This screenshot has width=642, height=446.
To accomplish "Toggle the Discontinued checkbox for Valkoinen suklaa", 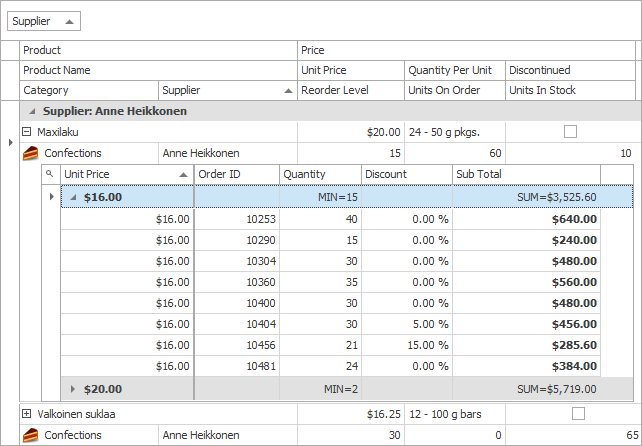I will pos(570,413).
